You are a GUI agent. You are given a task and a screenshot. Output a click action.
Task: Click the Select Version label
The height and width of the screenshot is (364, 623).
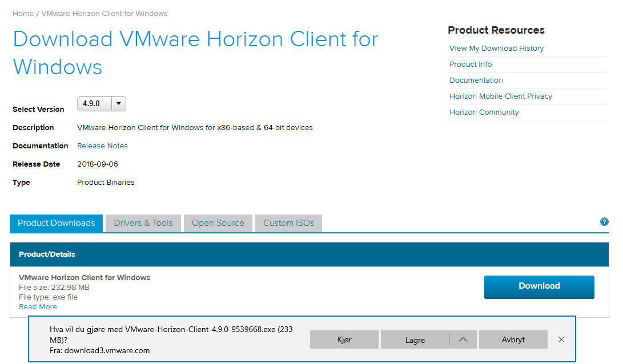pos(38,109)
